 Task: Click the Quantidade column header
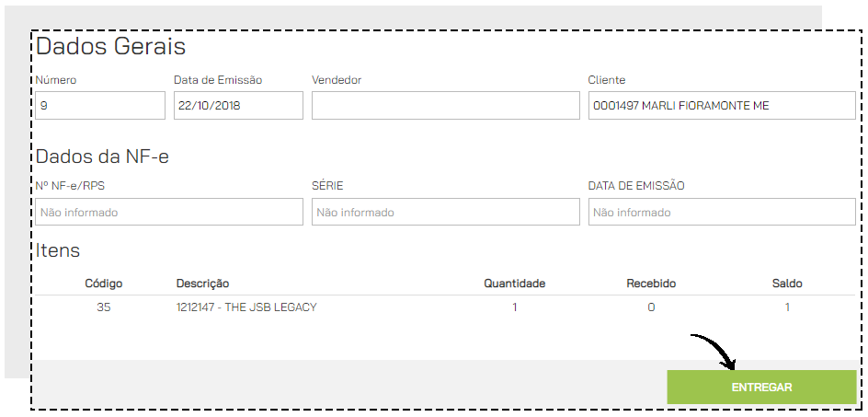[x=514, y=284]
